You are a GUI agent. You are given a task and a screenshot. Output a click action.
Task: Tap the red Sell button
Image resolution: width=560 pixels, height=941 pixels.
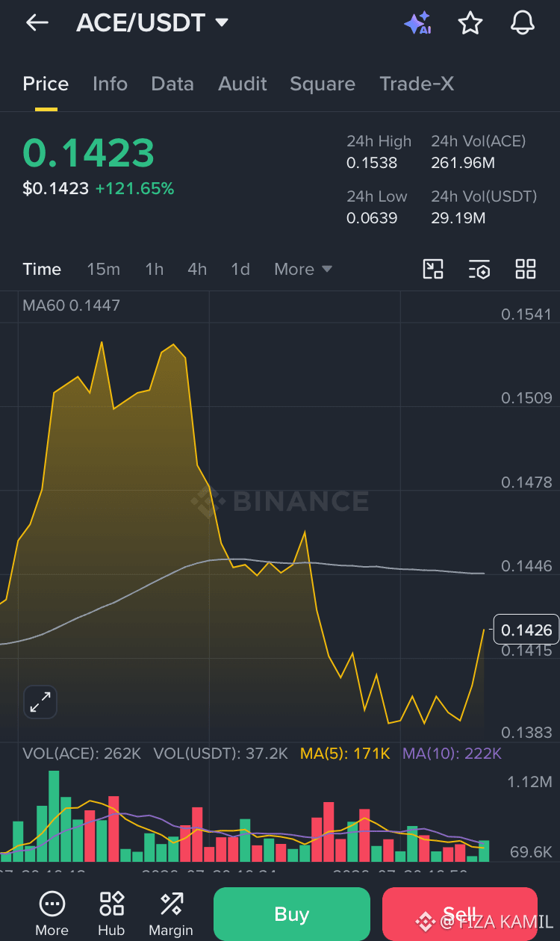(459, 914)
